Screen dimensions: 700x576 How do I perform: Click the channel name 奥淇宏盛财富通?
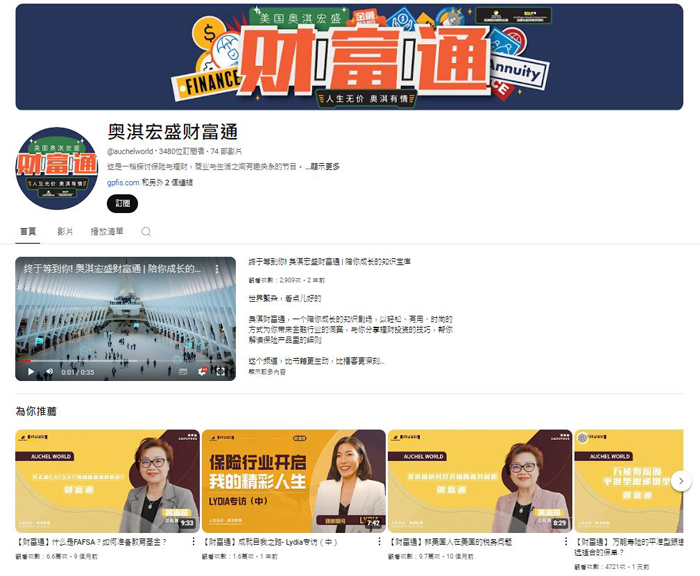pos(172,132)
